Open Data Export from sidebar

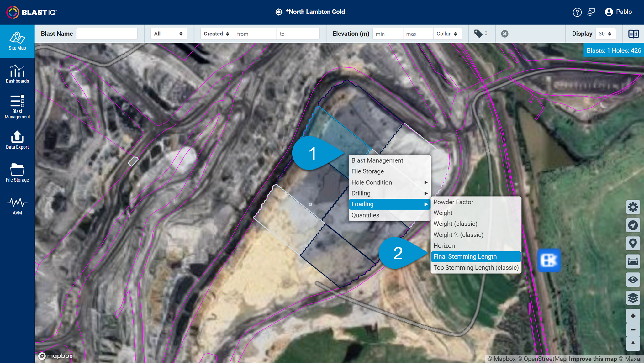(x=17, y=140)
